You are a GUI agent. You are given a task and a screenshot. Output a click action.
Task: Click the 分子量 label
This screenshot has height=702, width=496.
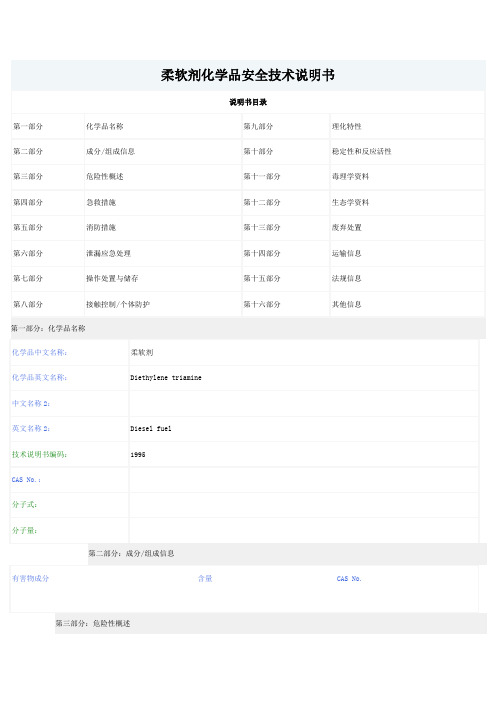pyautogui.click(x=24, y=531)
